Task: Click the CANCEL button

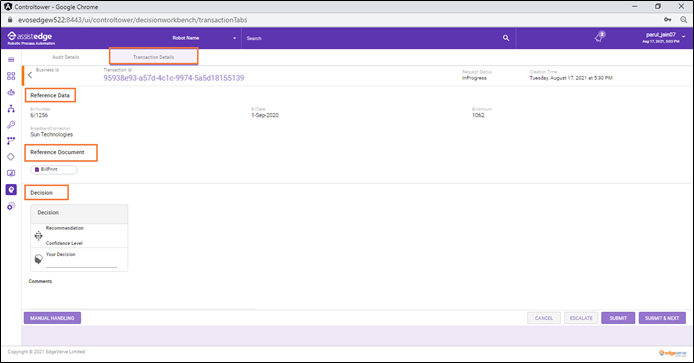Action: [544, 318]
